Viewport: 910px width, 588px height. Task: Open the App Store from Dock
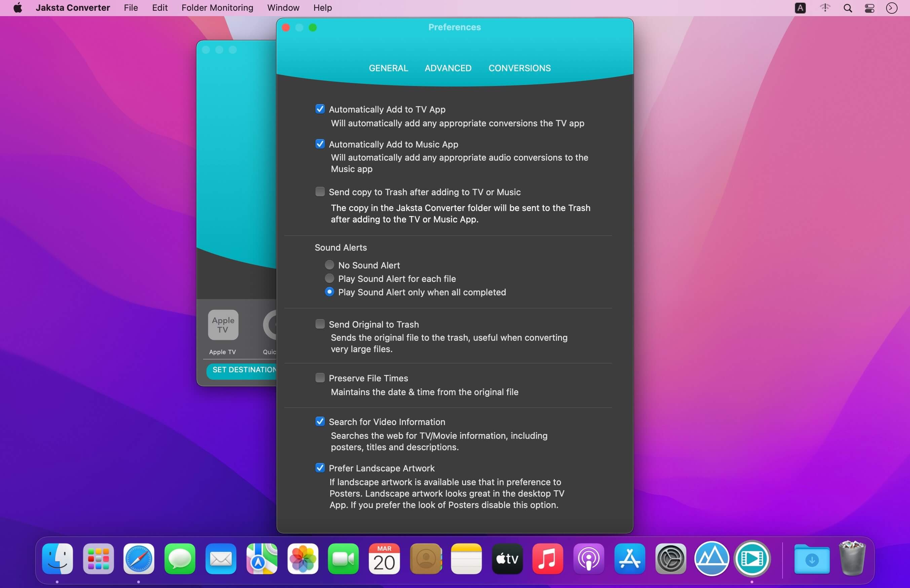(x=630, y=558)
